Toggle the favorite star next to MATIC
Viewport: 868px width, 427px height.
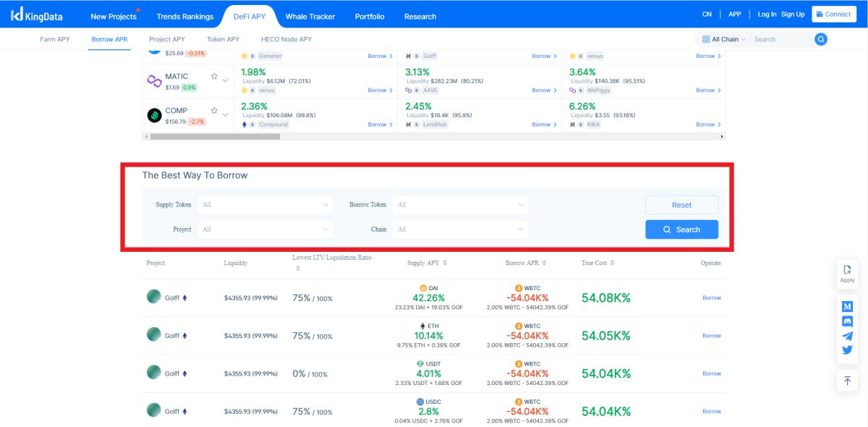click(214, 75)
